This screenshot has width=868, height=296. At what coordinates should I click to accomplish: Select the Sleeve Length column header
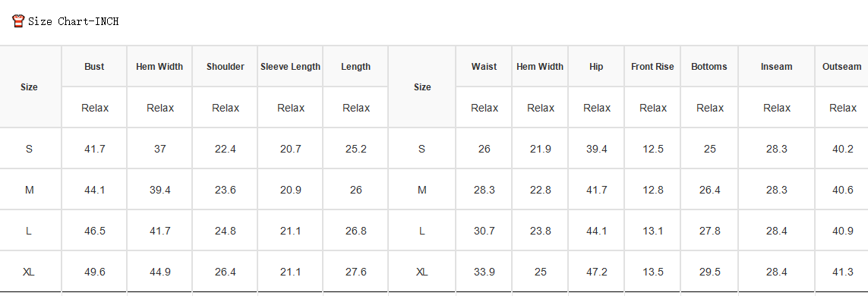291,66
